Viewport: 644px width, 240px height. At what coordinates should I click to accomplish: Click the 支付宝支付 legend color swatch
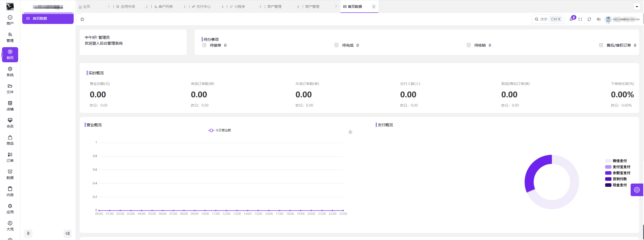[x=608, y=167]
